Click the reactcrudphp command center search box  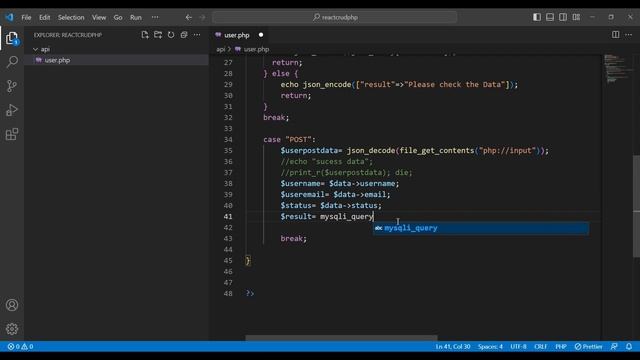tap(335, 17)
